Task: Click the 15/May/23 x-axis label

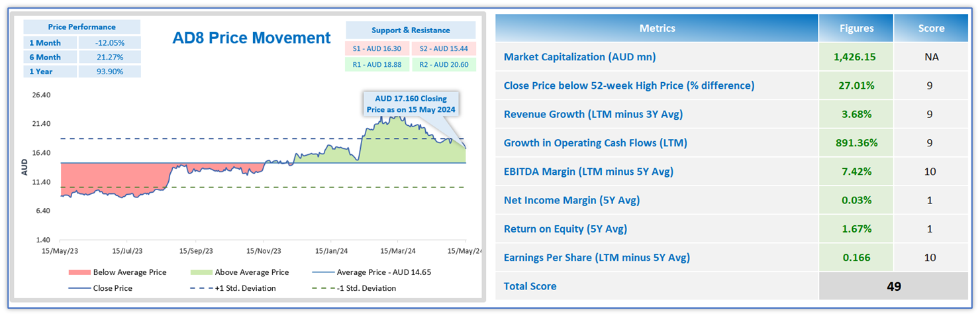Action: coord(60,251)
